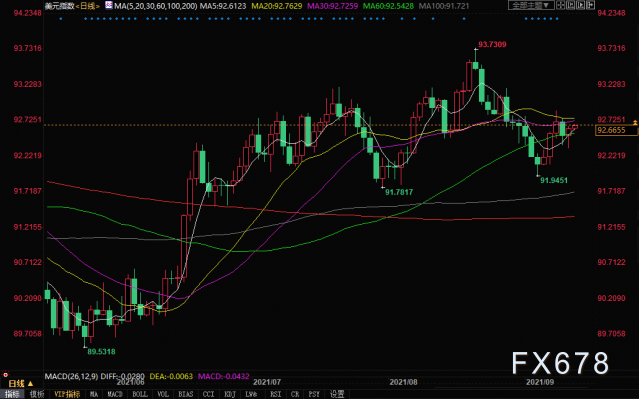Select the VIP指标 tab
Viewport: 640px width, 399px height.
tap(67, 394)
